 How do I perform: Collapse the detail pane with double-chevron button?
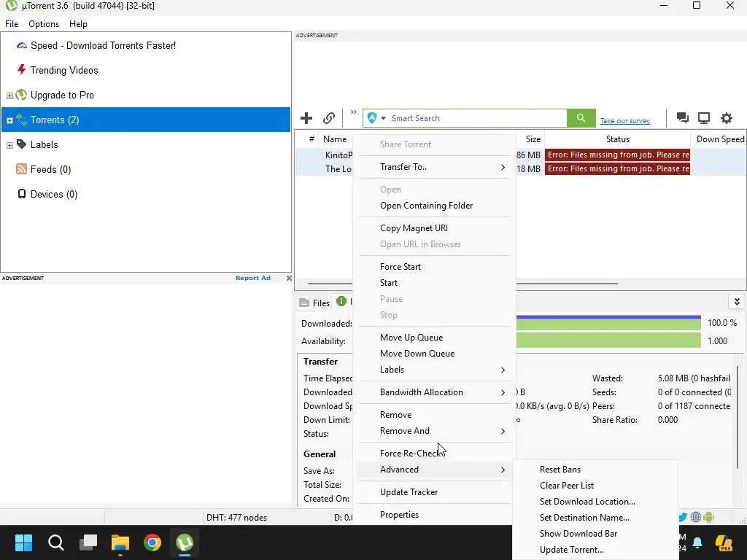point(737,302)
